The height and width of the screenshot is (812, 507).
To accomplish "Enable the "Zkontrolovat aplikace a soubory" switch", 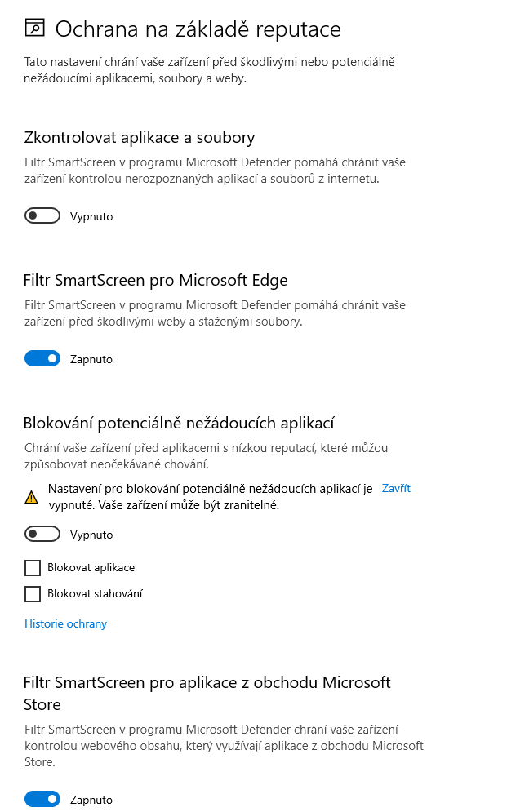I will [42, 216].
